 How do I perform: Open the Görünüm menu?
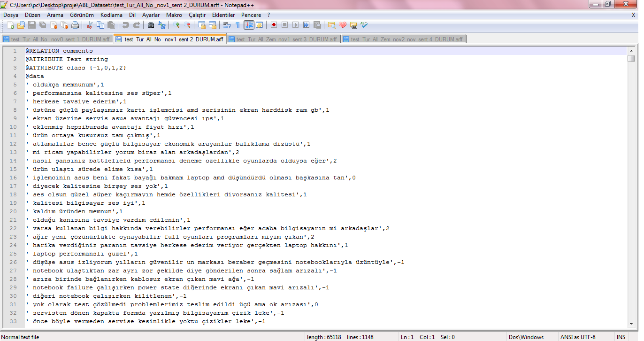coord(82,15)
